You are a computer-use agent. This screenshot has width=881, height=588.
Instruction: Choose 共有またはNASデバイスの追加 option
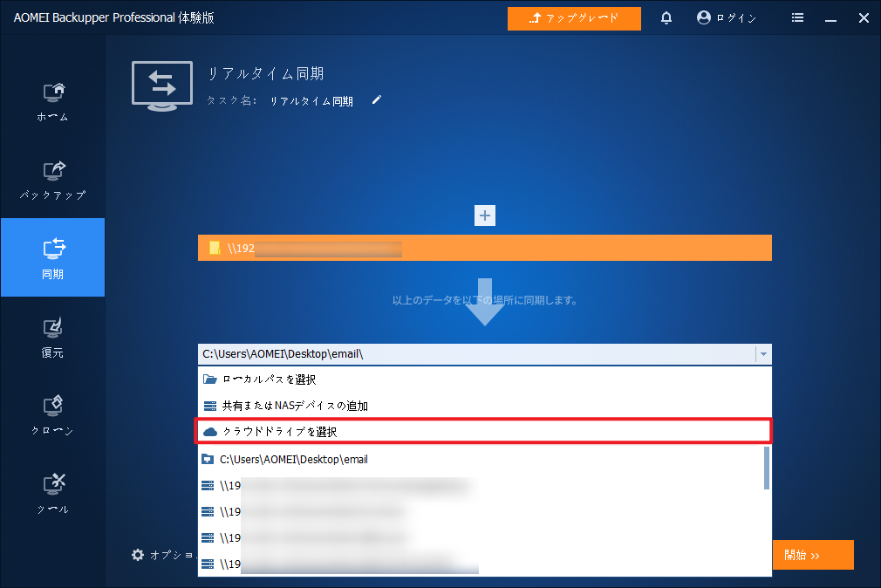pos(484,406)
